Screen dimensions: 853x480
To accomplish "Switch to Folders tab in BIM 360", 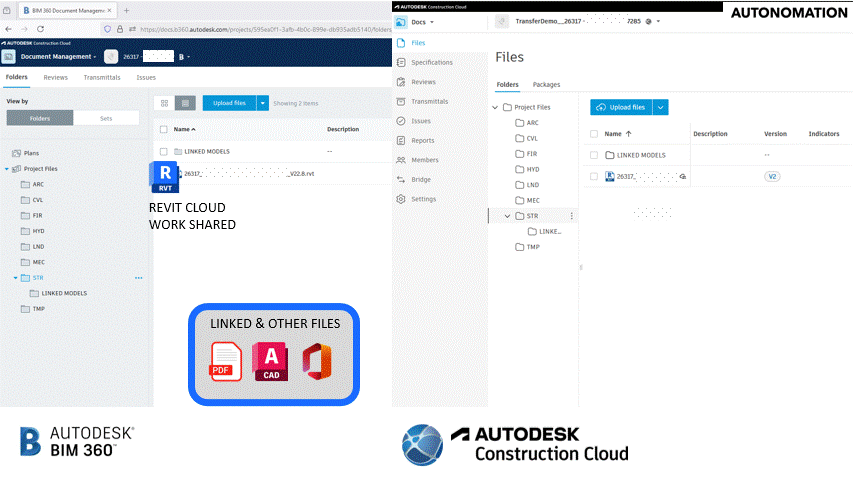I will tap(16, 77).
